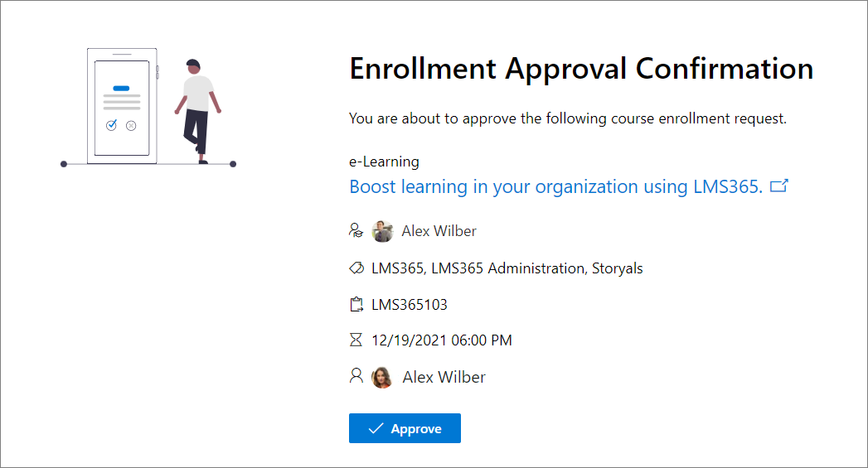
Task: Click the Enrollment Approval Confirmation heading
Action: coord(581,69)
